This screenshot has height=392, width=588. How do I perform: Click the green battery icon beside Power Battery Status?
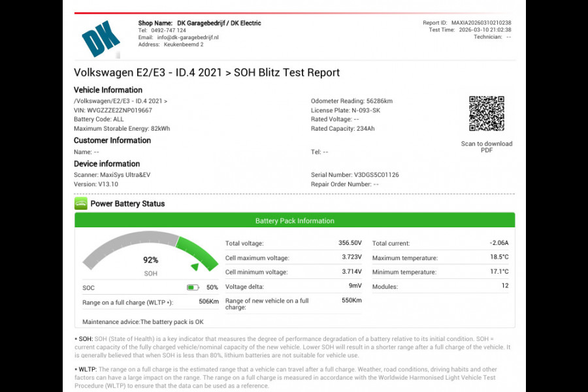pyautogui.click(x=80, y=204)
